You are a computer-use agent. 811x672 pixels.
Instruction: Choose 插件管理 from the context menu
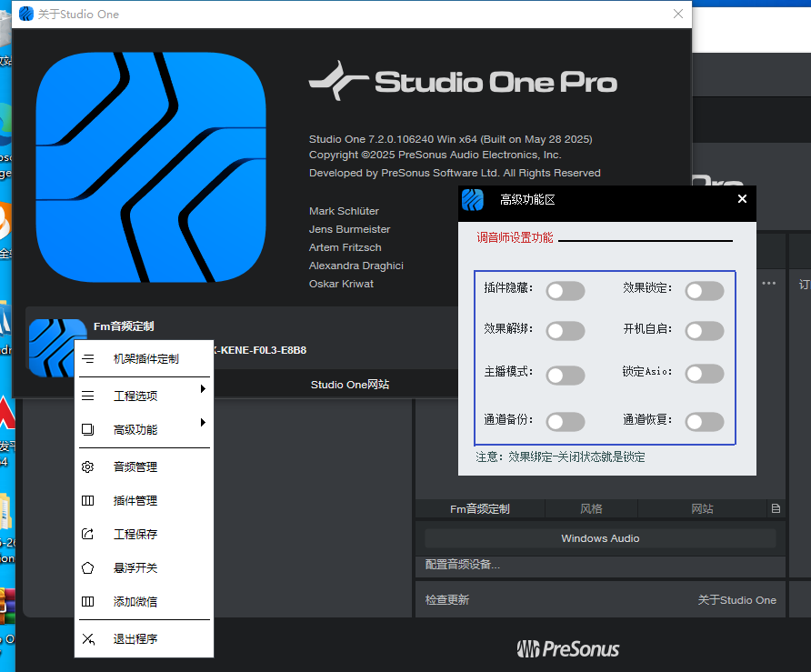(x=145, y=500)
